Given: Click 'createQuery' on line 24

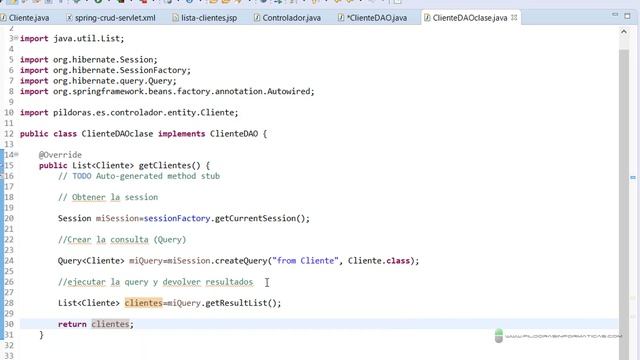Looking at the screenshot, I should click(x=241, y=261).
